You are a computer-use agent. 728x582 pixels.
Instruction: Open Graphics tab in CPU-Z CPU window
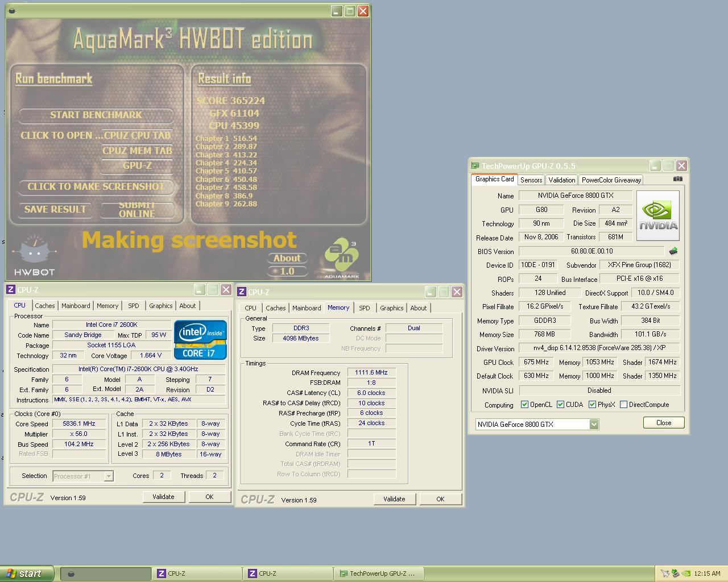click(x=161, y=306)
